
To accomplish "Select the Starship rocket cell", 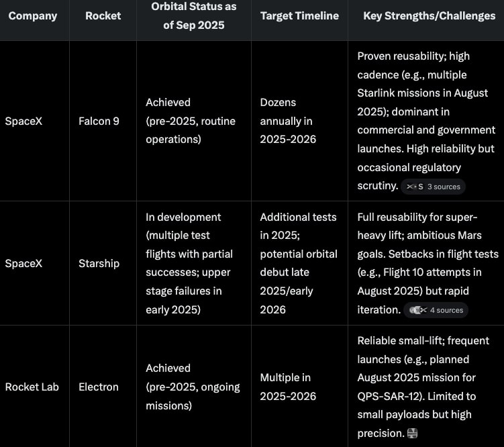I will pyautogui.click(x=99, y=263).
